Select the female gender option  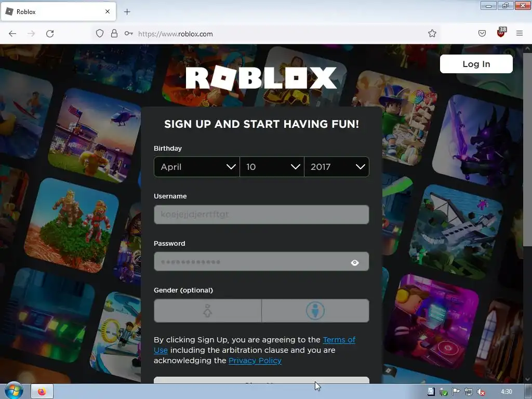[208, 311]
